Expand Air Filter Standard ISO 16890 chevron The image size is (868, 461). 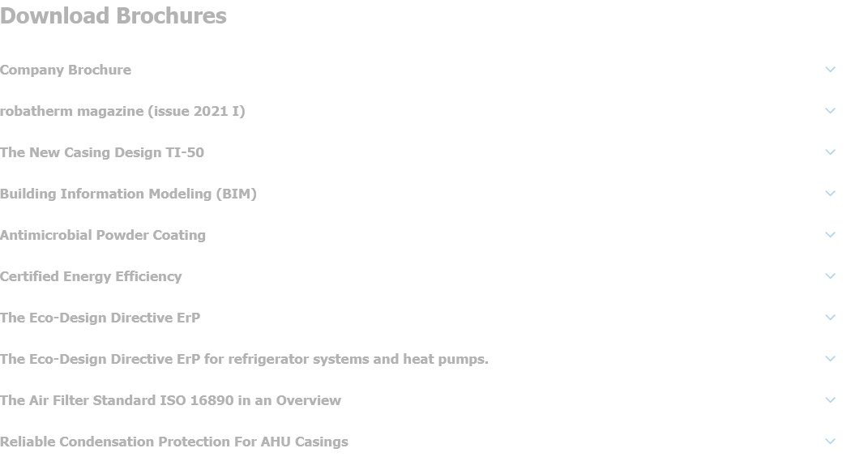pyautogui.click(x=830, y=400)
